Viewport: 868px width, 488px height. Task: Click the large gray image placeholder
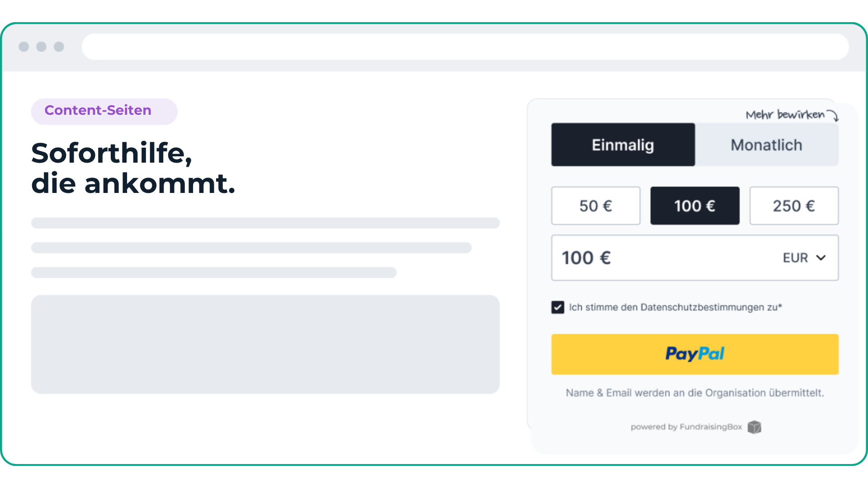point(265,344)
